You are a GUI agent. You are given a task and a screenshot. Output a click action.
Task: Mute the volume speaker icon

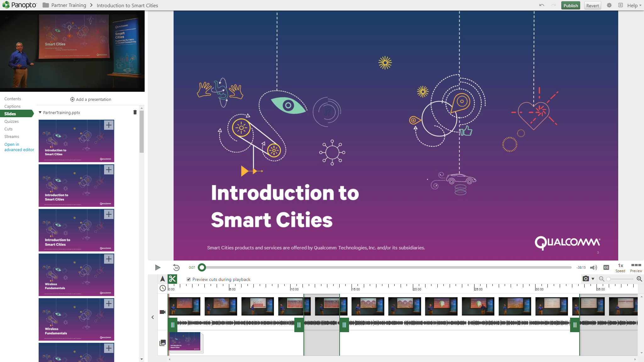[593, 267]
